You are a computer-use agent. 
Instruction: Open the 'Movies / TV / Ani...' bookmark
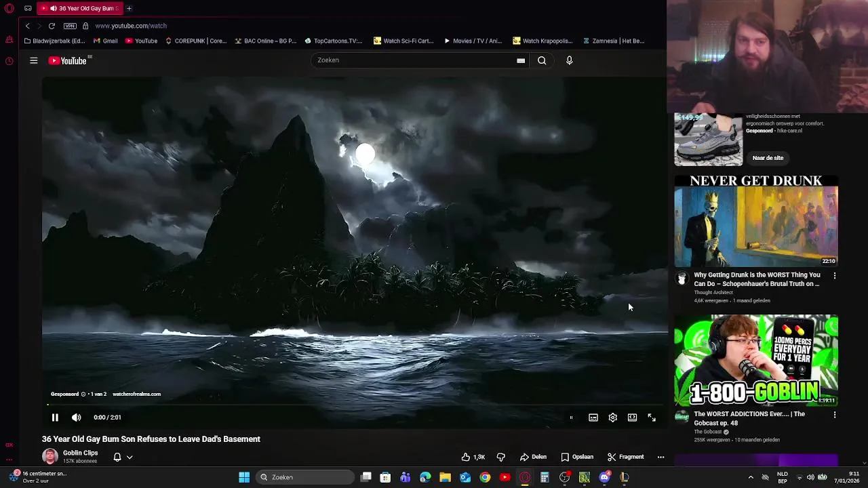473,41
